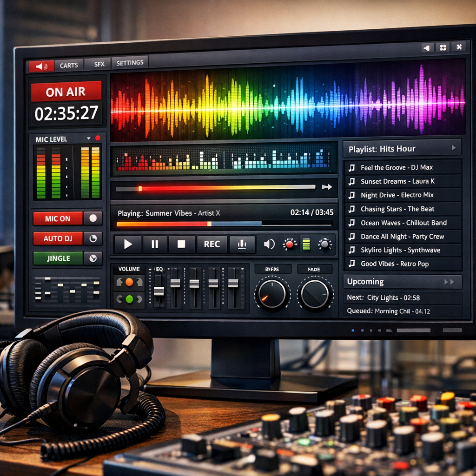Image resolution: width=476 pixels, height=476 pixels.
Task: Click the orange VOLUME dot button
Action: (129, 282)
